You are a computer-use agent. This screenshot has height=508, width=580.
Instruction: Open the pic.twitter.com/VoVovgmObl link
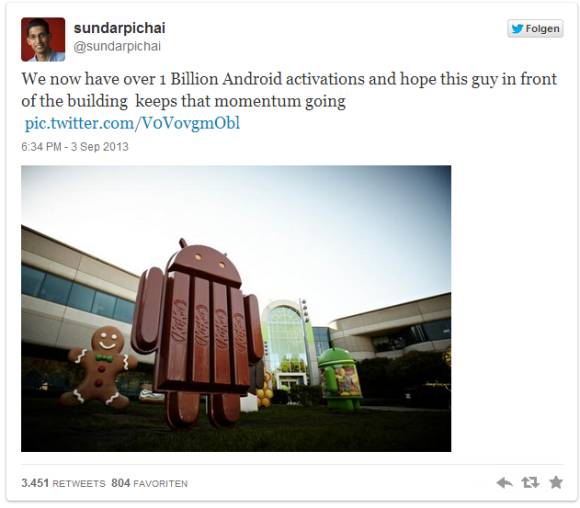pos(132,124)
